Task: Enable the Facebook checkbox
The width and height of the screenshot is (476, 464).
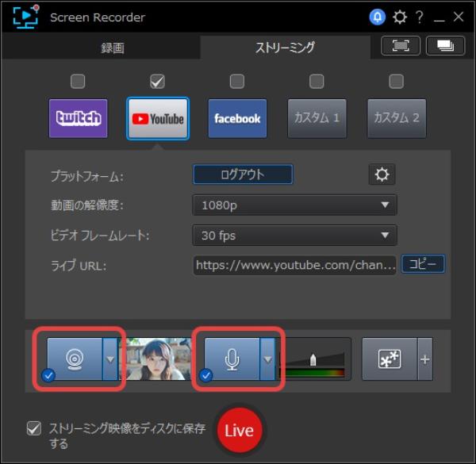Action: [237, 82]
